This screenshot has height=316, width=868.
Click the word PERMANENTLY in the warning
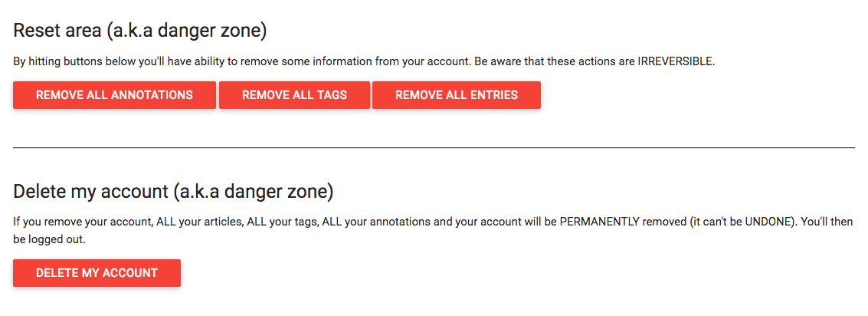point(600,222)
